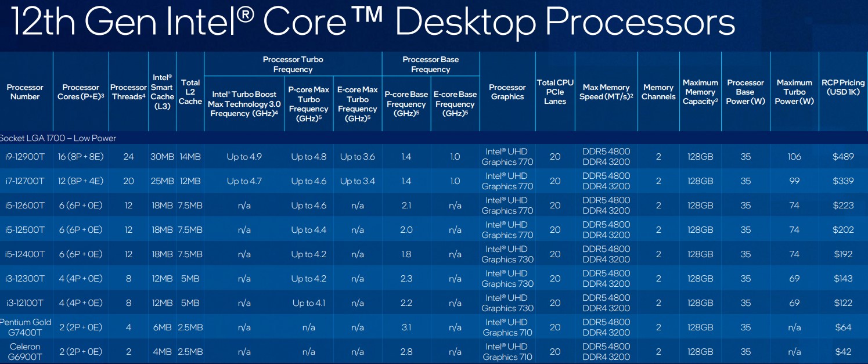
Task: Select the Total CPU PCIe Lanes header
Action: pos(554,92)
